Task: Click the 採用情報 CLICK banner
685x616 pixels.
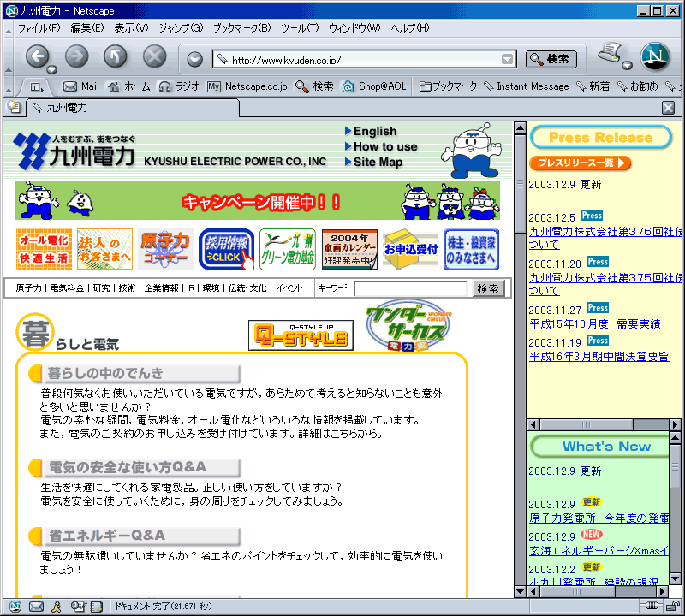Action: (226, 249)
